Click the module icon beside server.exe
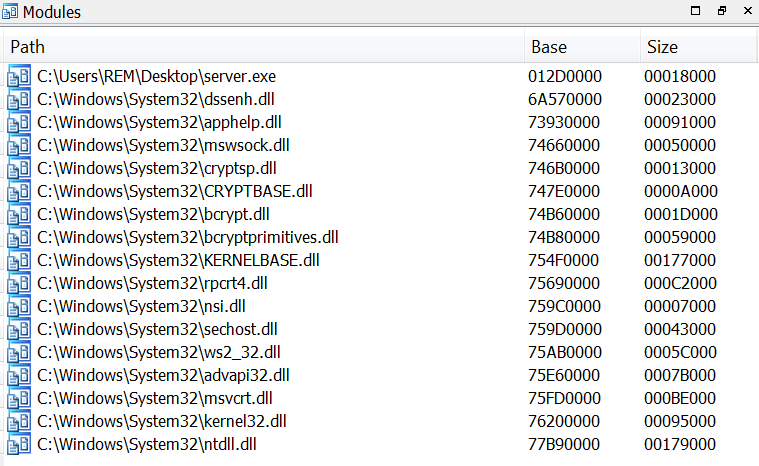The width and height of the screenshot is (759, 466). pyautogui.click(x=19, y=76)
